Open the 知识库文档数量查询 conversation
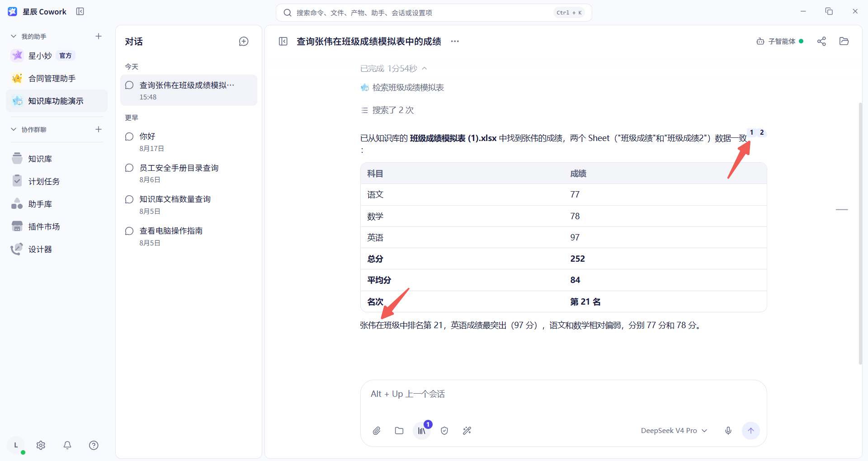 pos(189,205)
